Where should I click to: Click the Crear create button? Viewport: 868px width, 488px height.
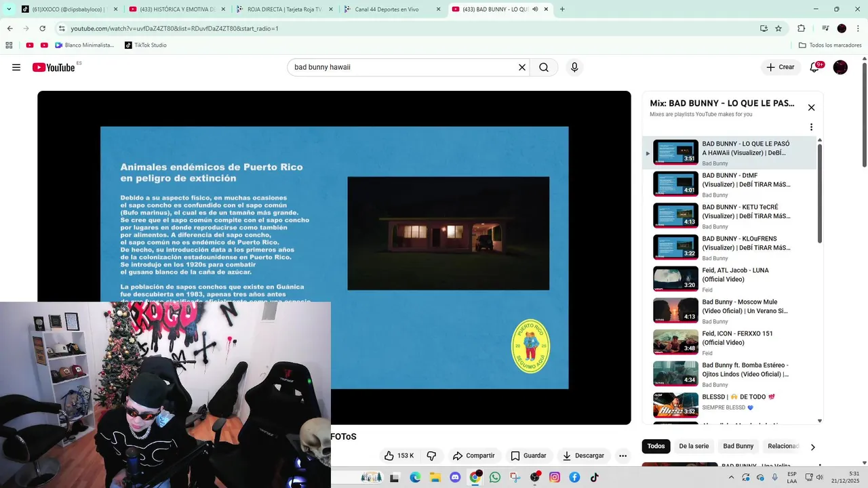click(x=781, y=67)
